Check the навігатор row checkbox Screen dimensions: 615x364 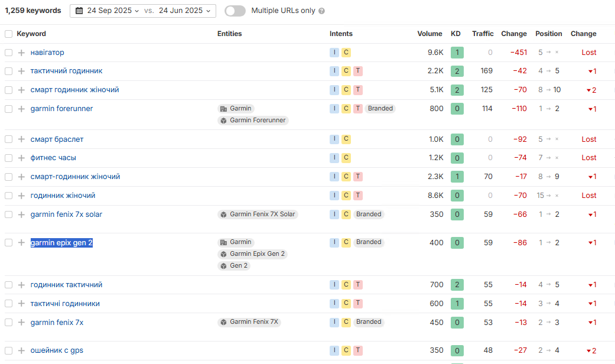[x=9, y=53]
